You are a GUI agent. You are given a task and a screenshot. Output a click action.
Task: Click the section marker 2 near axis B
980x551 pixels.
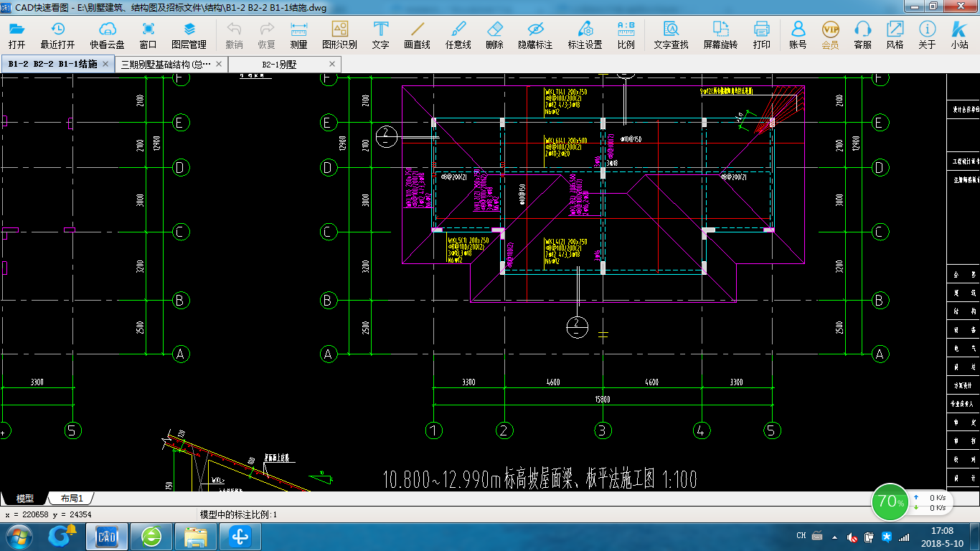coord(578,327)
